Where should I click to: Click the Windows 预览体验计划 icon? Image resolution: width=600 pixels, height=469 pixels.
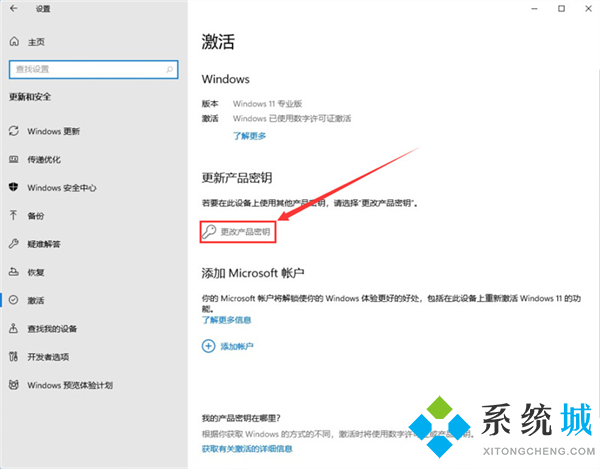14,385
